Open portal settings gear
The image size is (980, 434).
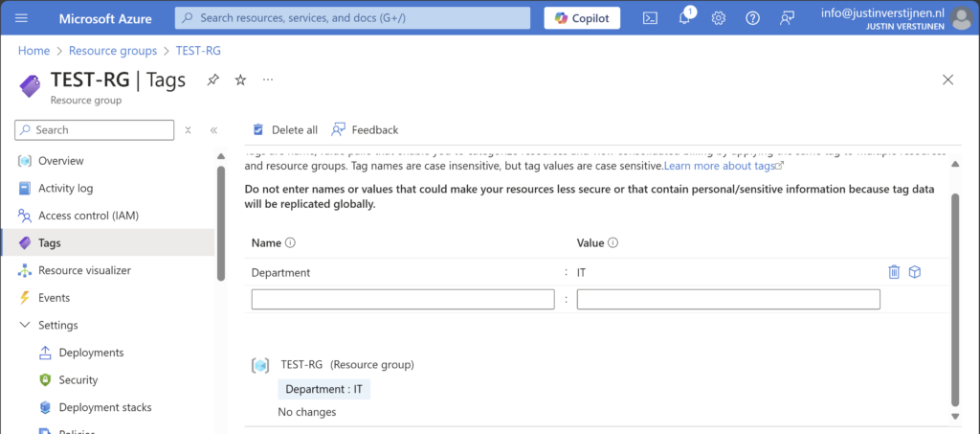(x=719, y=18)
